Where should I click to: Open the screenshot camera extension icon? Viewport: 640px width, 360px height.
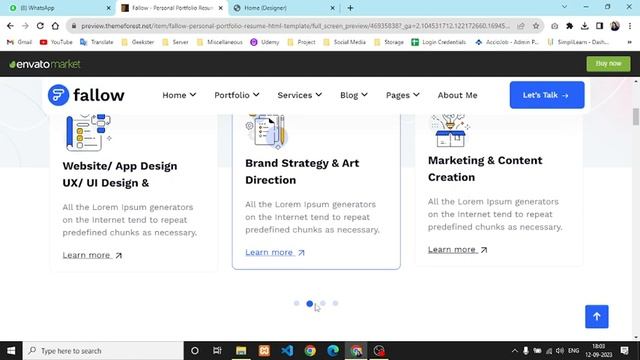(x=554, y=26)
